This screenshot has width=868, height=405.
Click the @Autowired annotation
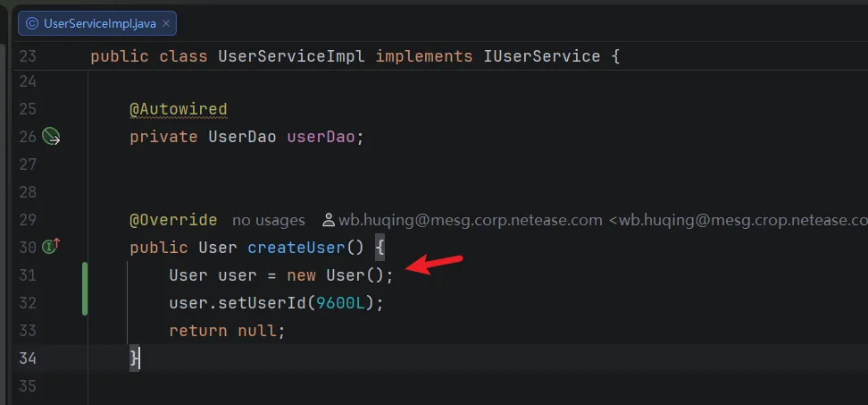click(179, 109)
